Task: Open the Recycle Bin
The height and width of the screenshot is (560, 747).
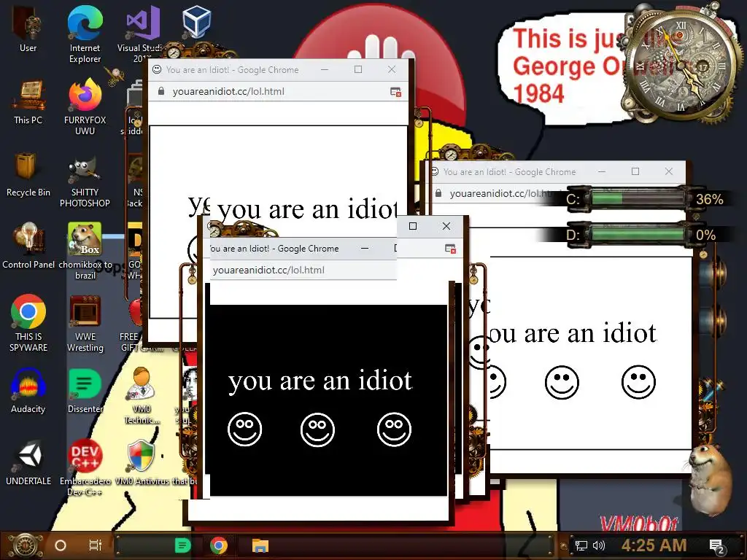Action: coord(28,175)
